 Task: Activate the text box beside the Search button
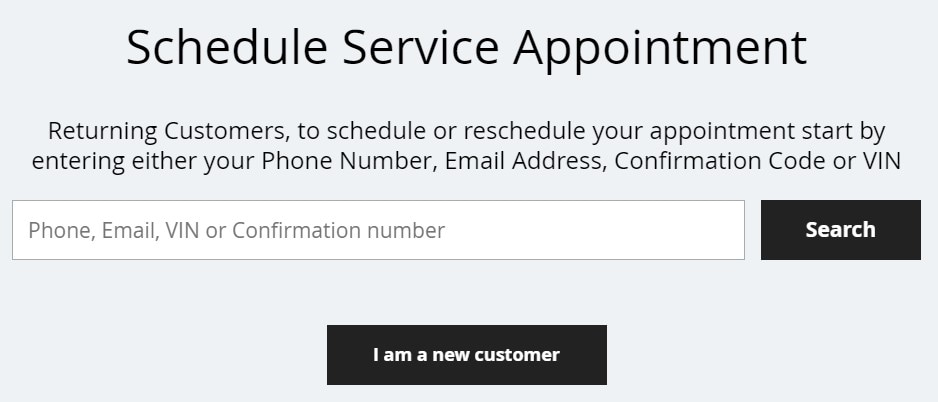(x=378, y=230)
